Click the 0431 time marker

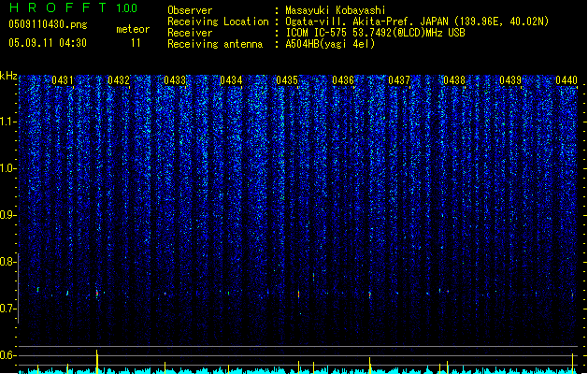63,80
